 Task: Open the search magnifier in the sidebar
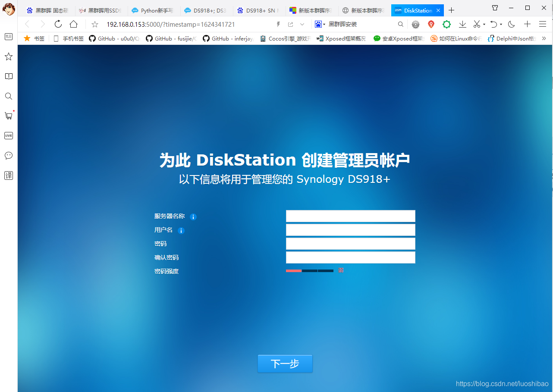(9, 96)
